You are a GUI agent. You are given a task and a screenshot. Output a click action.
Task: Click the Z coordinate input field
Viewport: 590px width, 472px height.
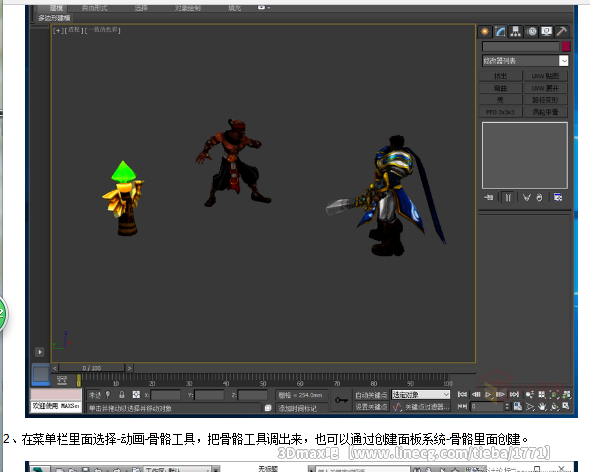click(253, 395)
